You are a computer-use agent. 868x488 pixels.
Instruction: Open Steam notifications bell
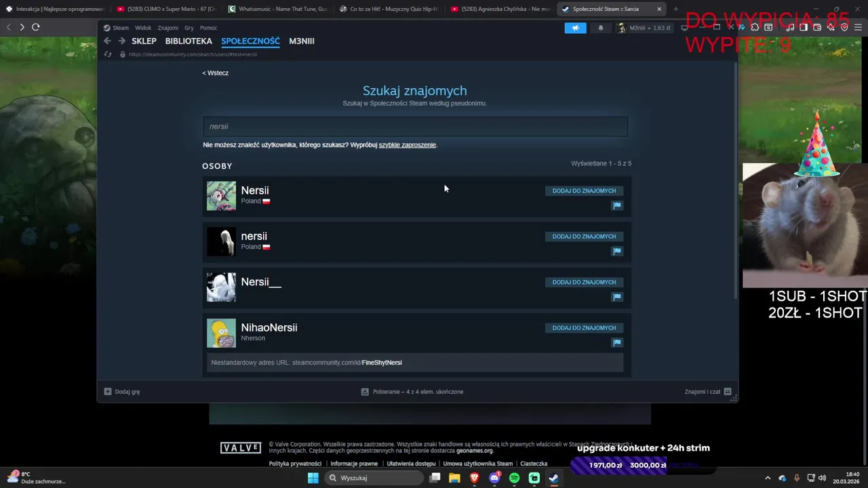coord(601,28)
